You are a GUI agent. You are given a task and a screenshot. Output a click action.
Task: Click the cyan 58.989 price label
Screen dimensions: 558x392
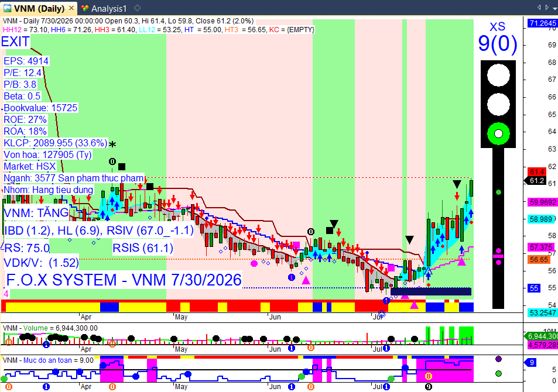coord(540,219)
